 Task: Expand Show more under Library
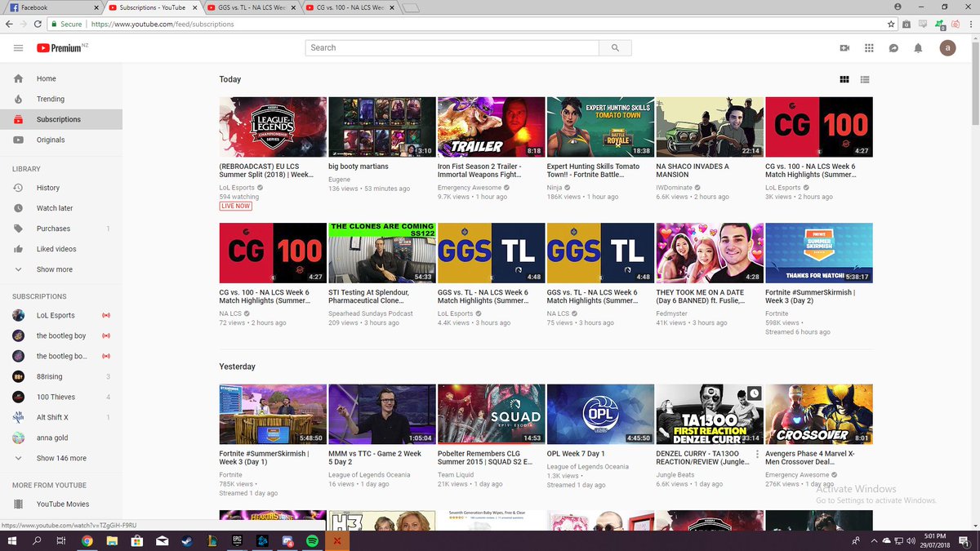[61, 270]
